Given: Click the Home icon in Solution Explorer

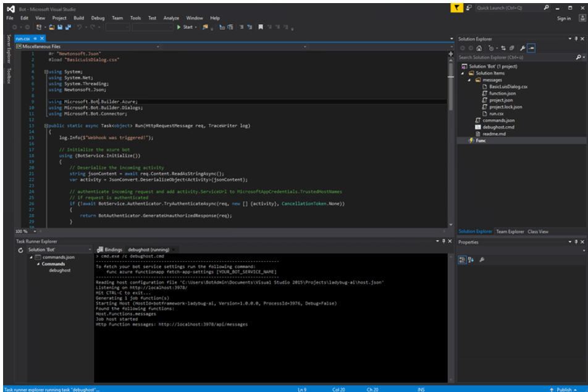Looking at the screenshot, I should (479, 48).
